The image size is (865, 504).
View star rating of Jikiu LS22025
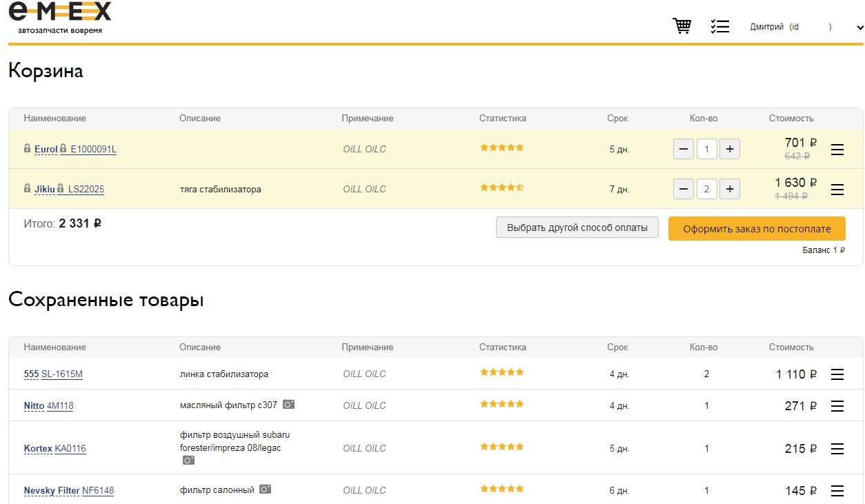click(x=502, y=187)
